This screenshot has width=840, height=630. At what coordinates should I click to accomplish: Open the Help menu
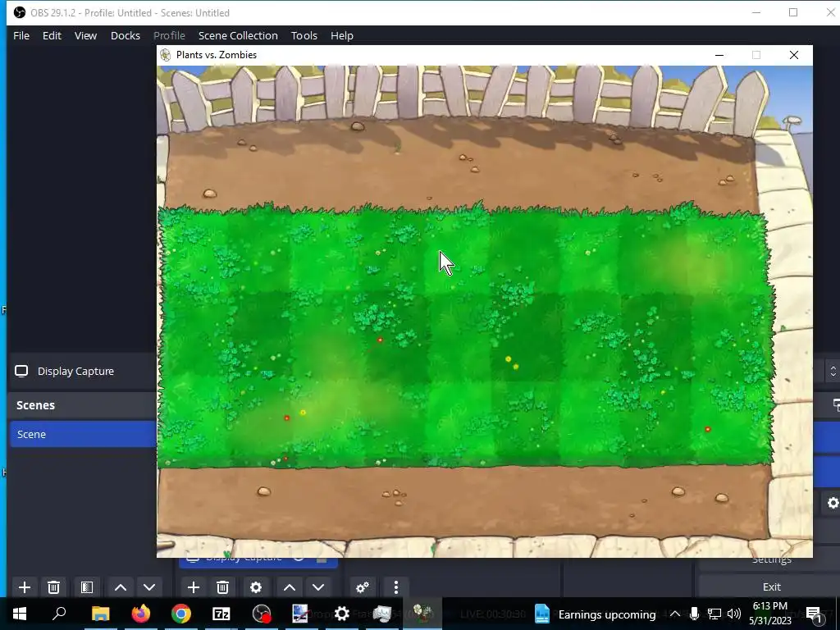pos(342,35)
